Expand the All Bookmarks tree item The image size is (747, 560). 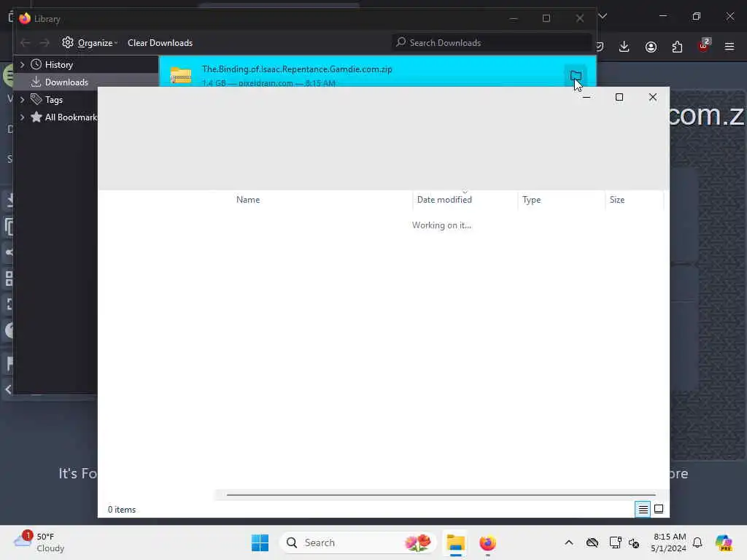(22, 117)
